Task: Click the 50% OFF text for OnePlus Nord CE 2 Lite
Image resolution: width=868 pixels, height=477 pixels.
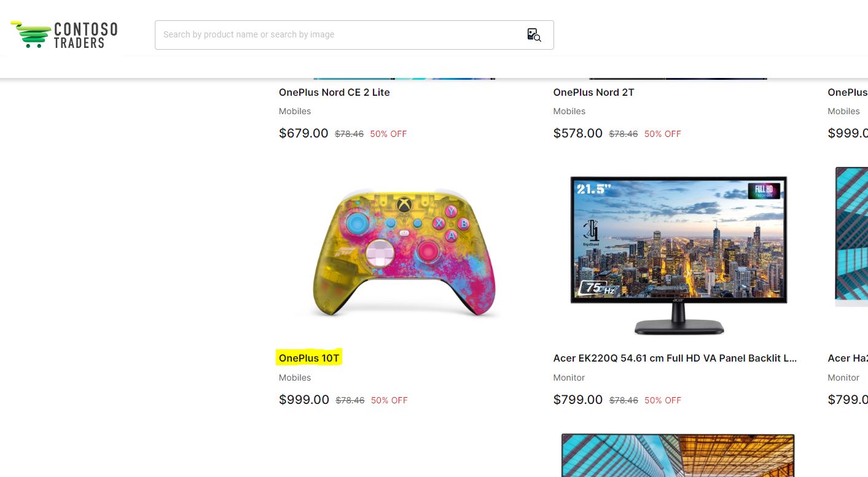Action: [x=388, y=133]
